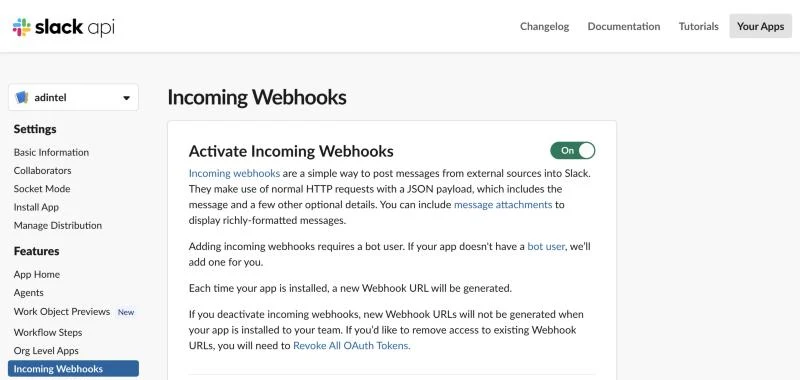Go to Documentation

623,27
